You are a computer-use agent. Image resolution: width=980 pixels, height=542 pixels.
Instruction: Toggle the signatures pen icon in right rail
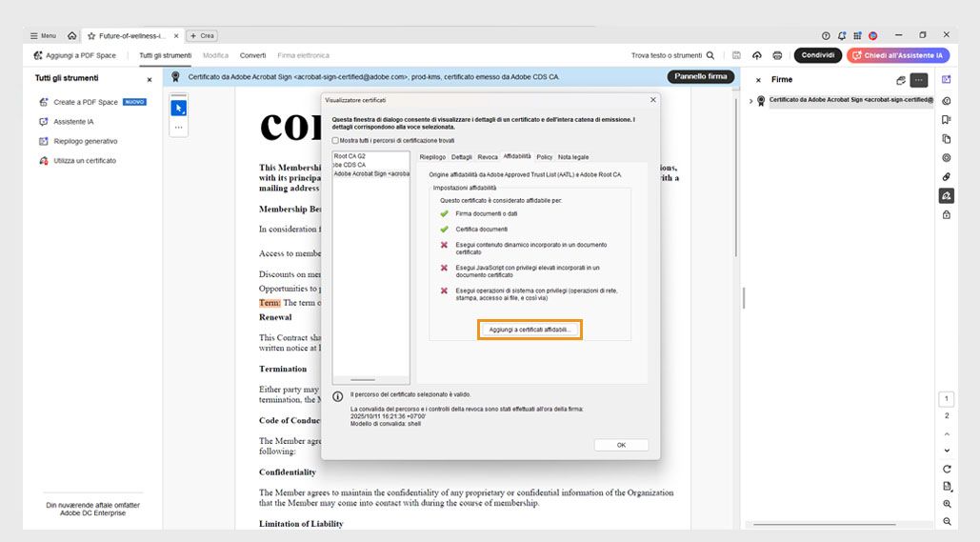tap(947, 195)
